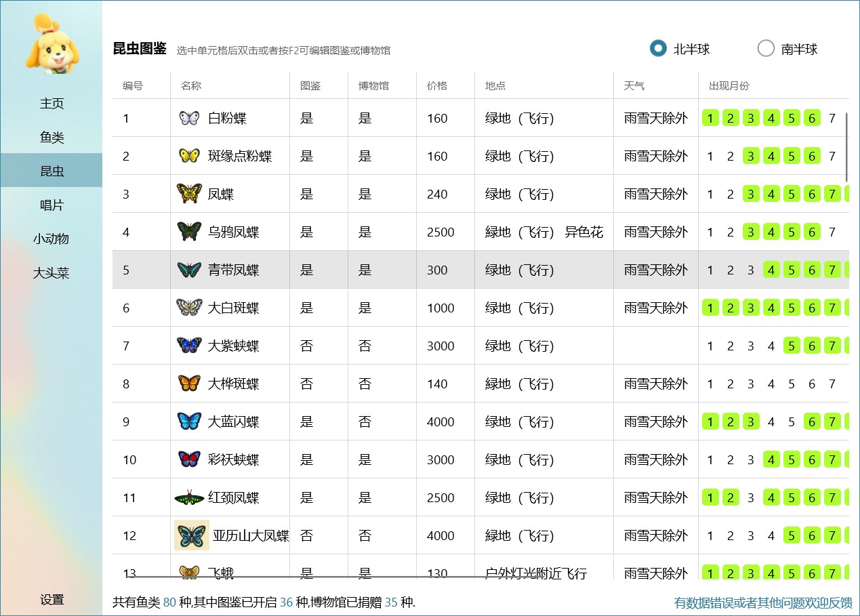Sort by the 编号 column header
This screenshot has width=860, height=616.
click(141, 85)
